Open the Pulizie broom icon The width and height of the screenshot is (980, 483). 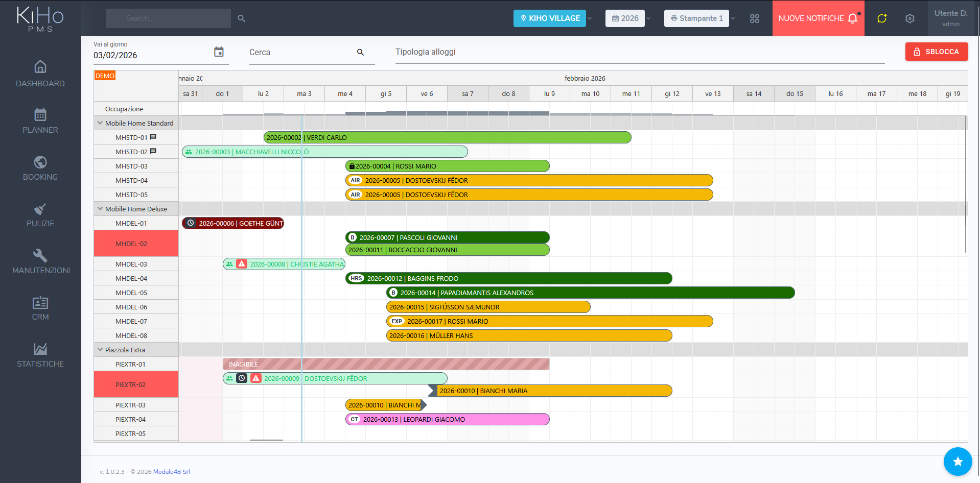[40, 208]
